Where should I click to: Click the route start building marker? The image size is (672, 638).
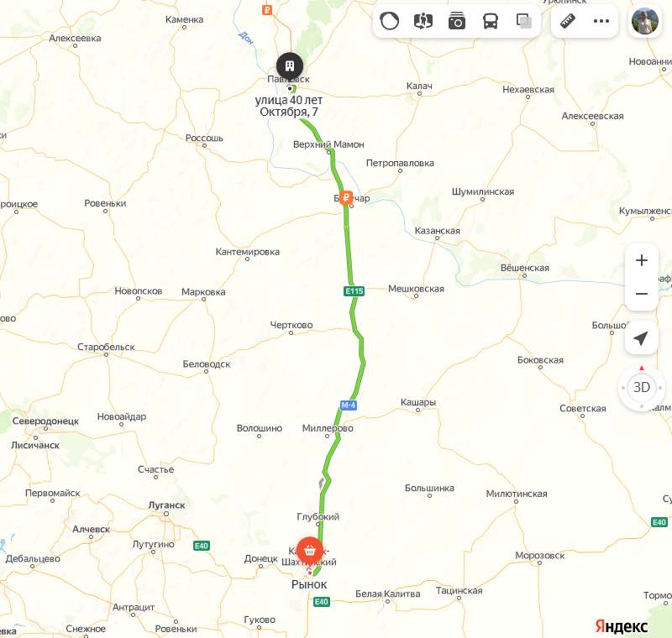[x=290, y=66]
